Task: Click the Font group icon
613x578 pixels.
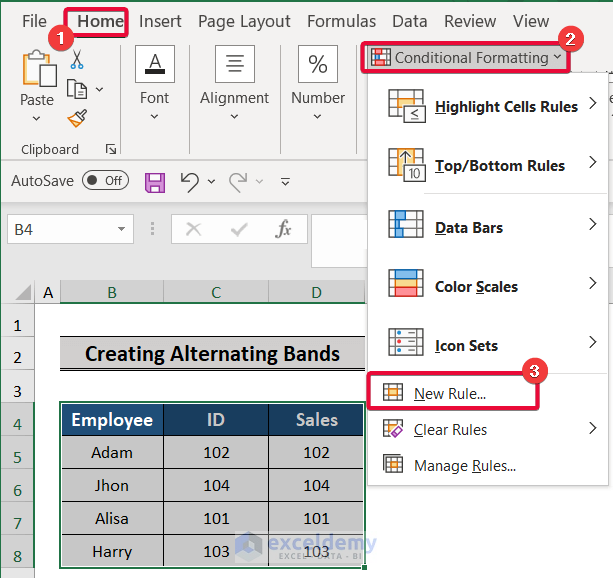Action: (x=155, y=64)
